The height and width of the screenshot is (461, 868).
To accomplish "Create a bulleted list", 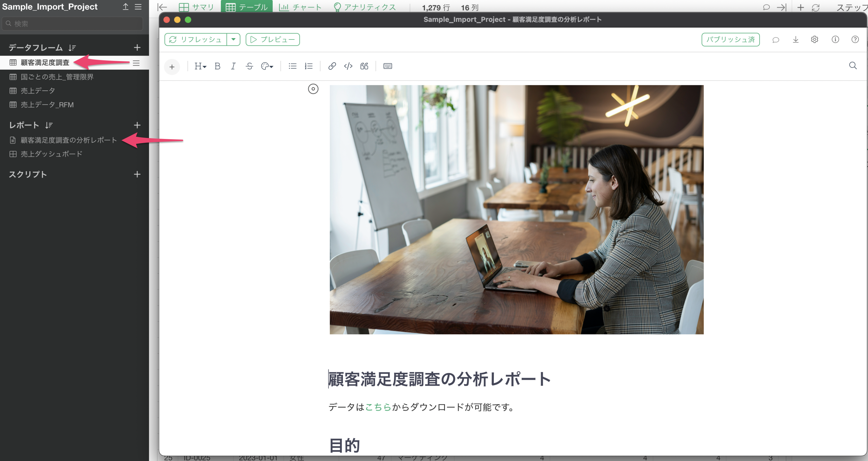I will pyautogui.click(x=292, y=66).
